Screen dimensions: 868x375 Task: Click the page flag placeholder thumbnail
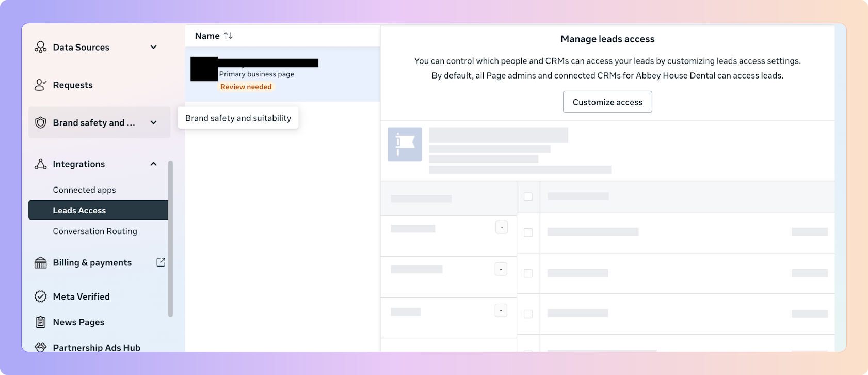405,145
